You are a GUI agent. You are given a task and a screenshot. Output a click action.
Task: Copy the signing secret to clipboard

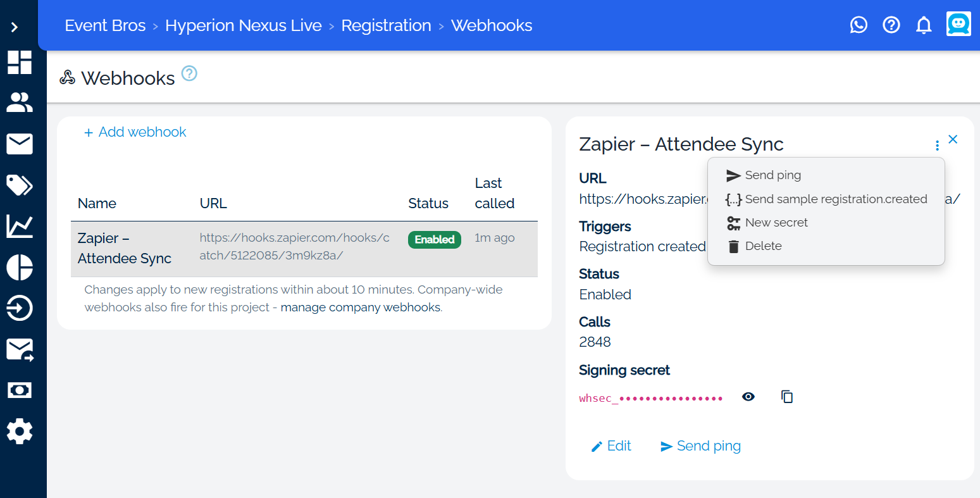click(x=787, y=397)
